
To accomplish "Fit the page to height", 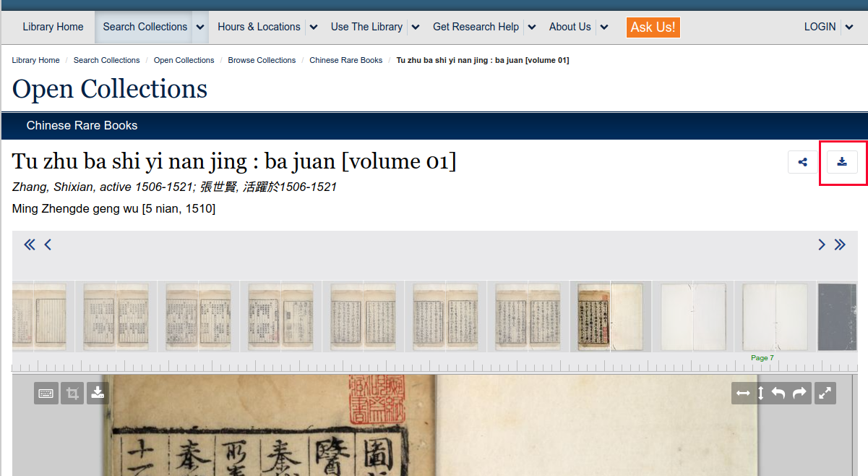I will pos(760,393).
